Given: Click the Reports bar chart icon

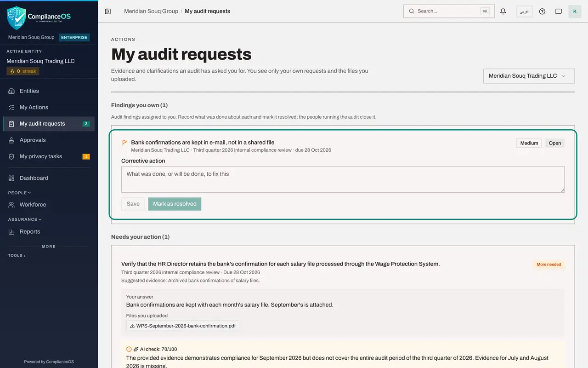Looking at the screenshot, I should point(11,232).
